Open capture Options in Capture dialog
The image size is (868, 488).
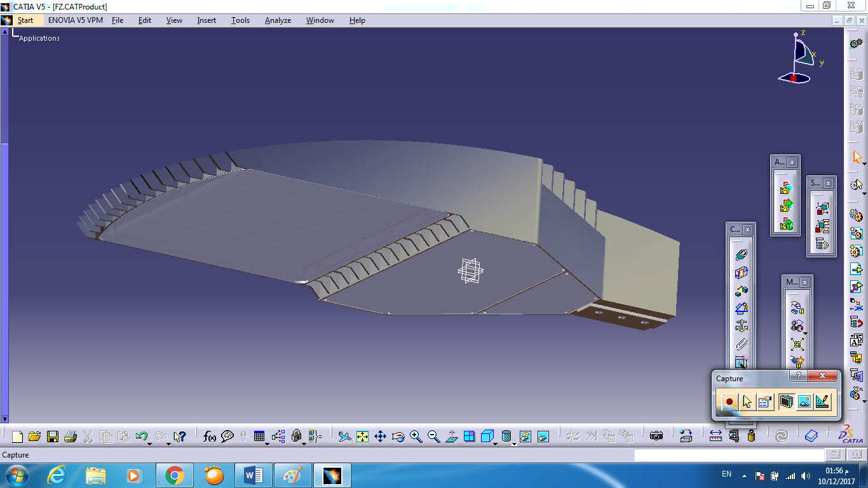click(x=765, y=402)
